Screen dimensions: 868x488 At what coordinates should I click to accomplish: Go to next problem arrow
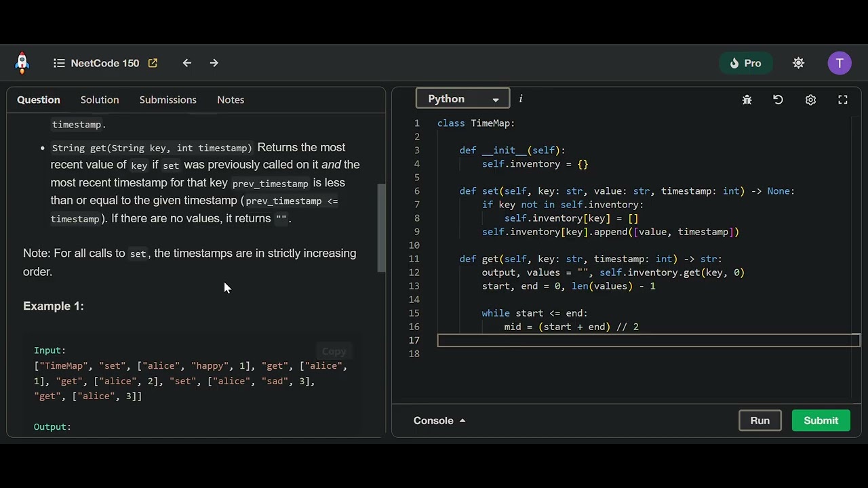pos(214,63)
